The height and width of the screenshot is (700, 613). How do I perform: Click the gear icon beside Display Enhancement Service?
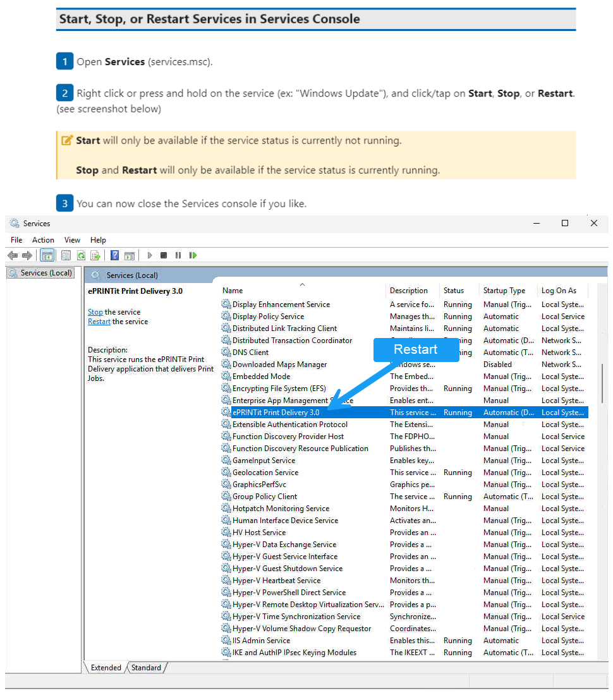[x=226, y=304]
